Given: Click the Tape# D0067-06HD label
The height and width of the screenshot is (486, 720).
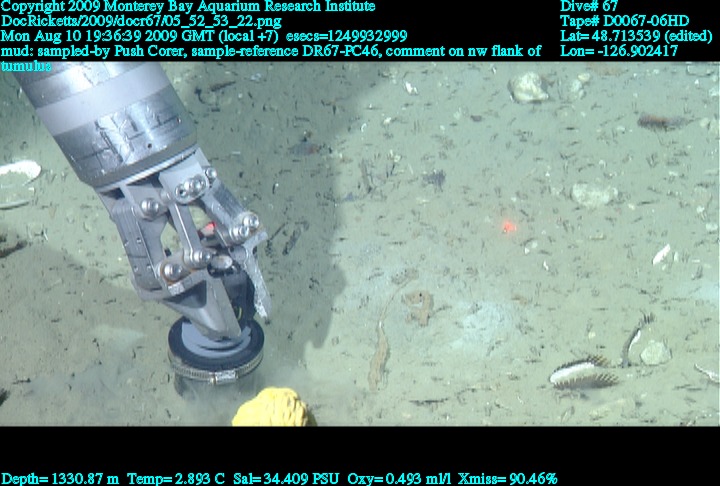Looking at the screenshot, I should 624,22.
